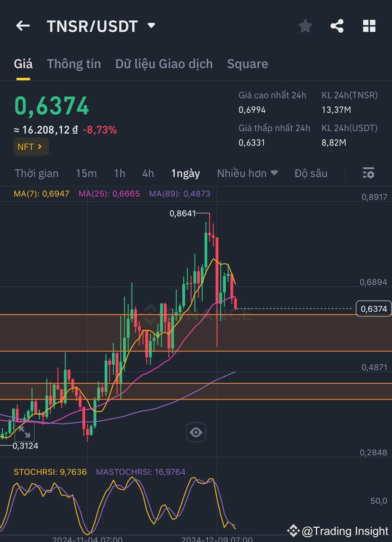Open the Thời gian interval selector
Screen dimensions: 392x542
(x=36, y=173)
